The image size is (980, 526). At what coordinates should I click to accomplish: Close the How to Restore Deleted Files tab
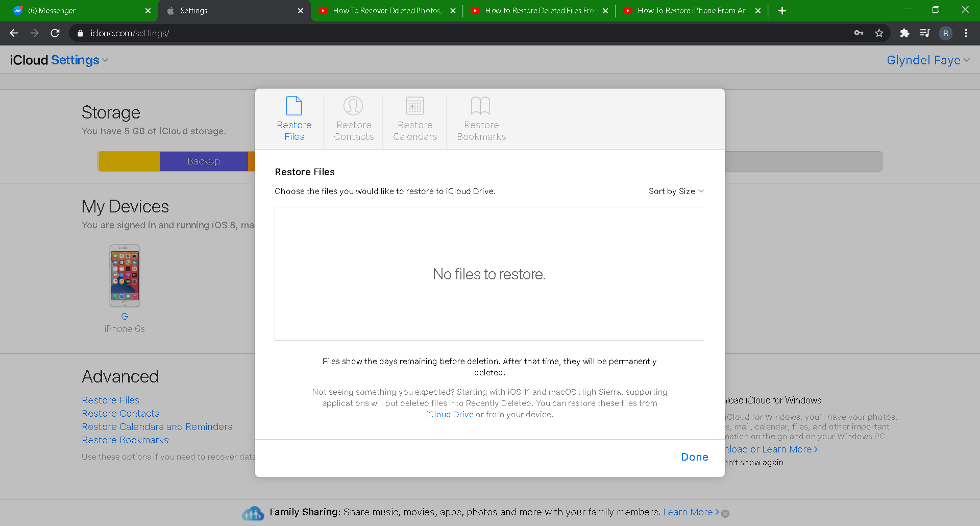pos(605,11)
